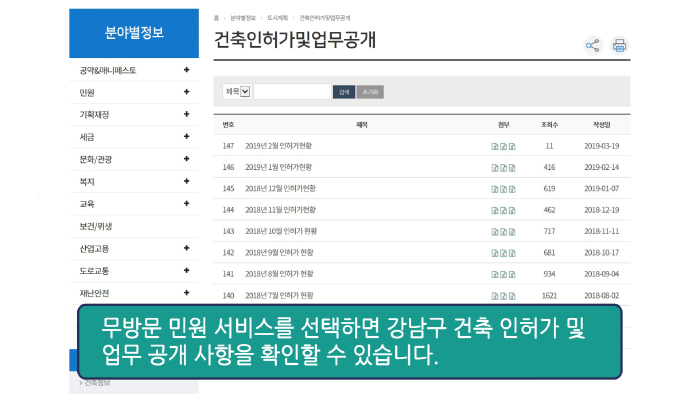Click the 작성일 column header

(602, 125)
